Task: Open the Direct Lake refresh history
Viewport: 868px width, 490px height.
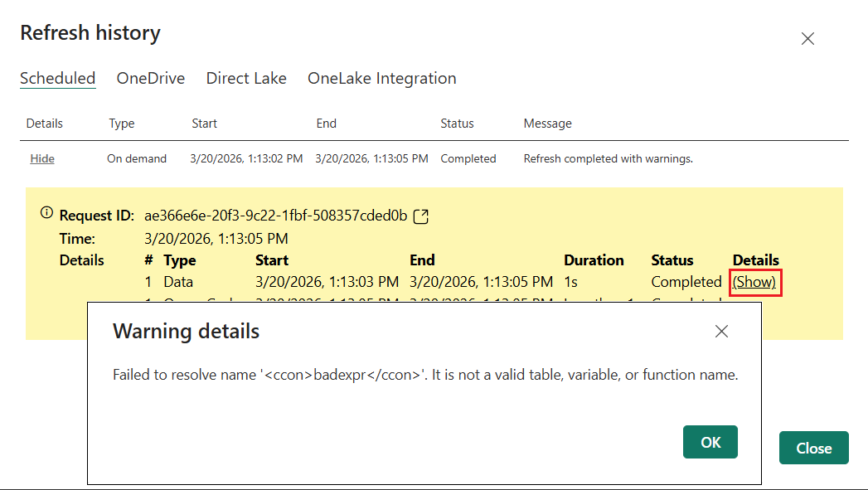Action: click(x=245, y=78)
